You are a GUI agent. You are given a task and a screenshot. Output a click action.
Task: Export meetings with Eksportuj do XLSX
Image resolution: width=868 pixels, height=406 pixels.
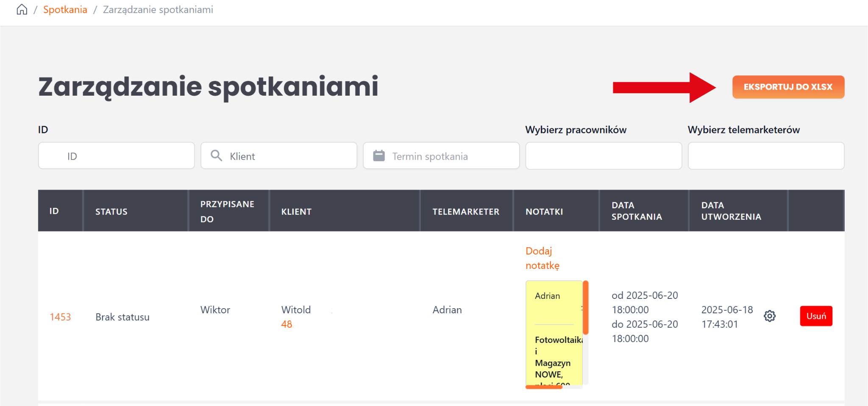coord(788,87)
